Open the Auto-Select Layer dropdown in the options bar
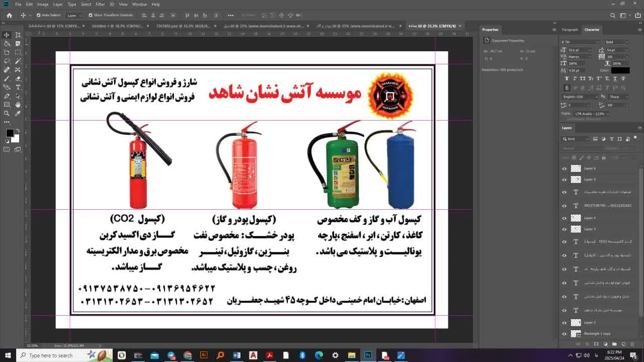This screenshot has width=644, height=362. [74, 15]
